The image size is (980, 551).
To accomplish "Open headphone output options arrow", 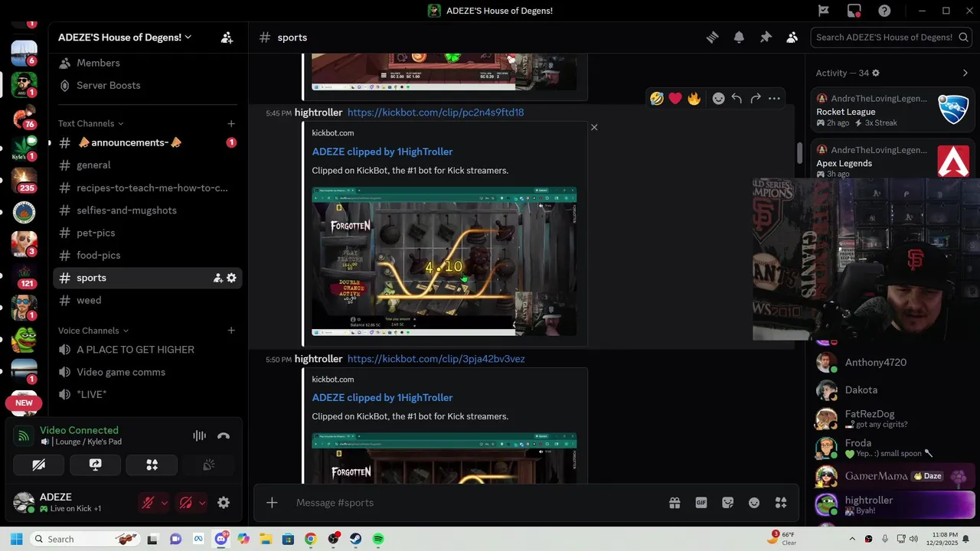I will (x=202, y=503).
